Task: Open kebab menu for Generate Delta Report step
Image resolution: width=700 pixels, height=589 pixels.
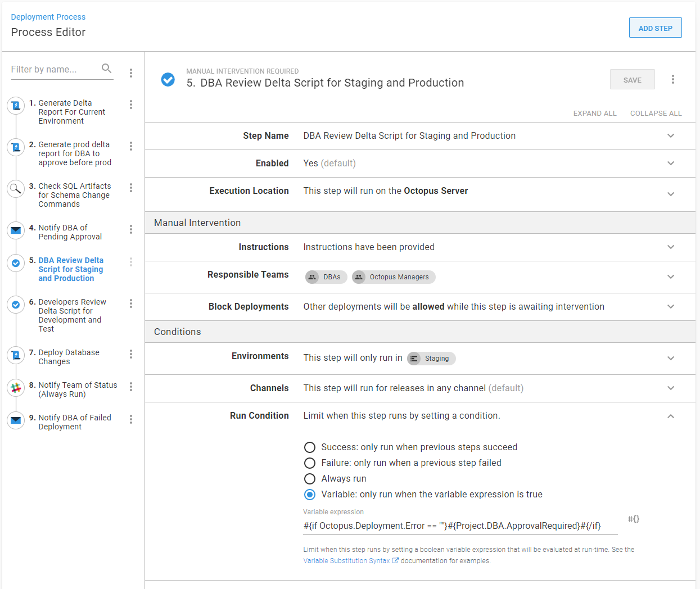Action: 131,105
